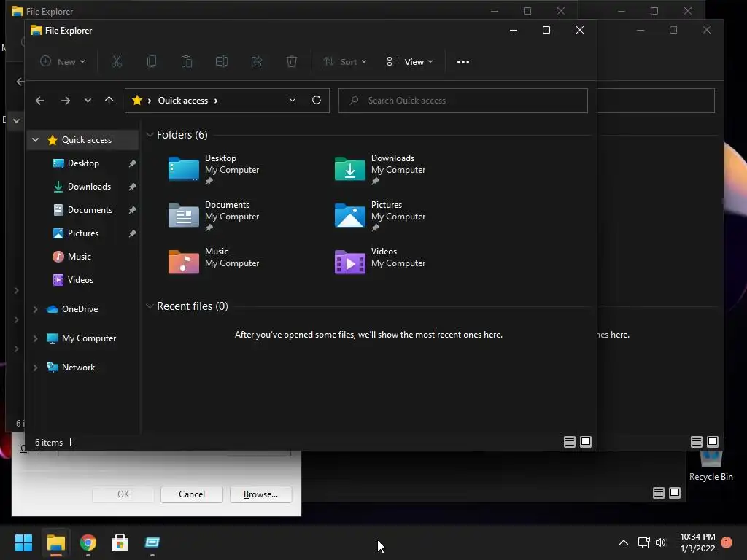Launch Google Chrome from the taskbar
Screen dimensions: 747x560
click(x=88, y=542)
